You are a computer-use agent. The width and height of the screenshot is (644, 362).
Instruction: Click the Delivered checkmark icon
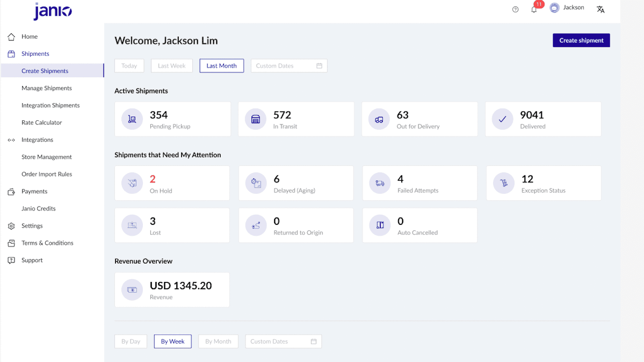click(x=502, y=119)
